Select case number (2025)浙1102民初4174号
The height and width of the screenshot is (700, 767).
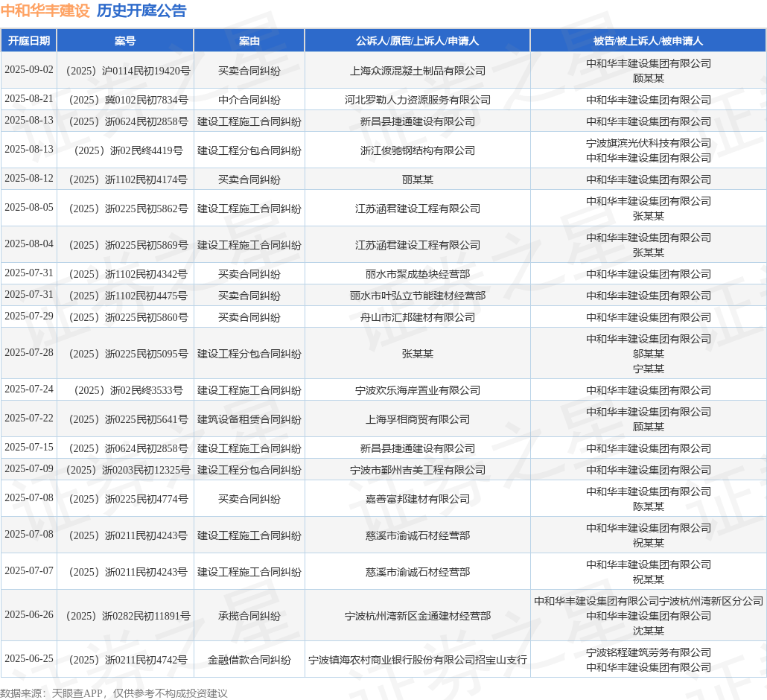click(127, 179)
